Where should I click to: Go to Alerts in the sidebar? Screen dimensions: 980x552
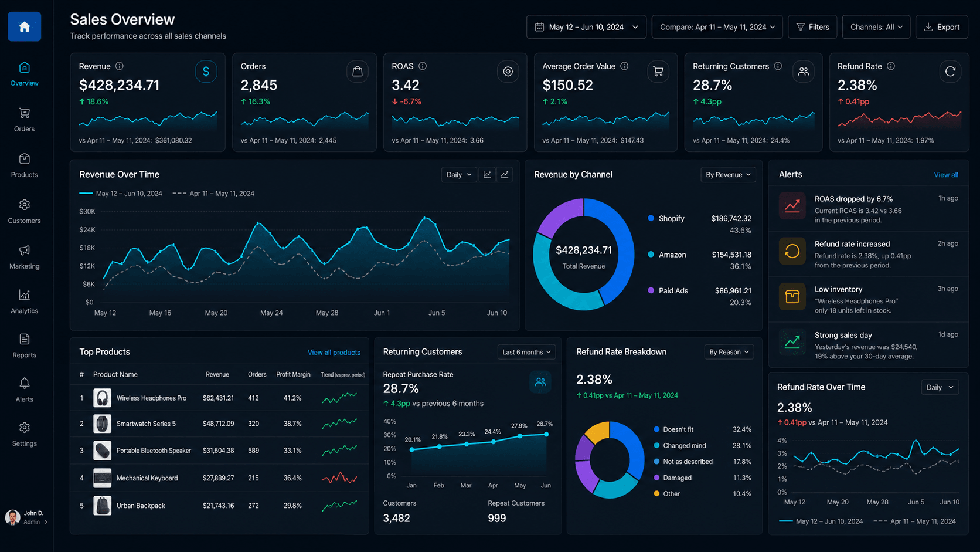24,391
